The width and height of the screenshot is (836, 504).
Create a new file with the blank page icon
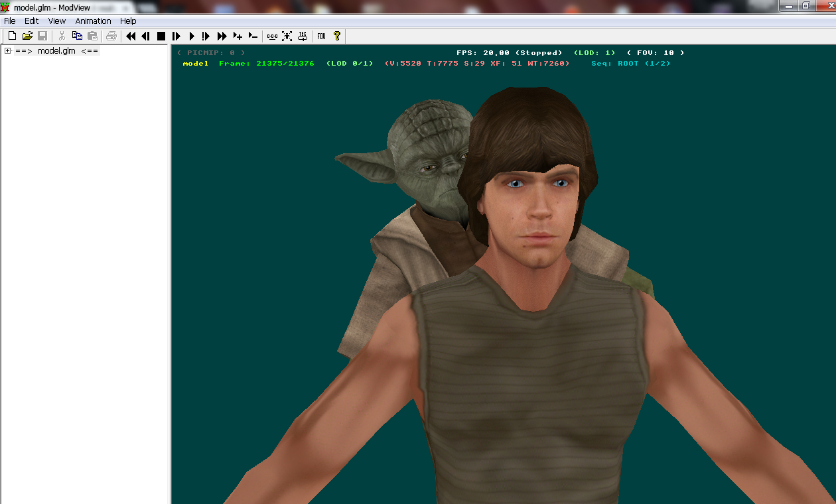pyautogui.click(x=12, y=36)
